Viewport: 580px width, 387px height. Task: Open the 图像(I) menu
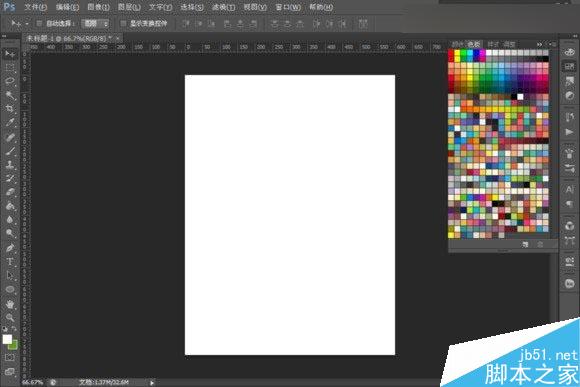point(98,7)
